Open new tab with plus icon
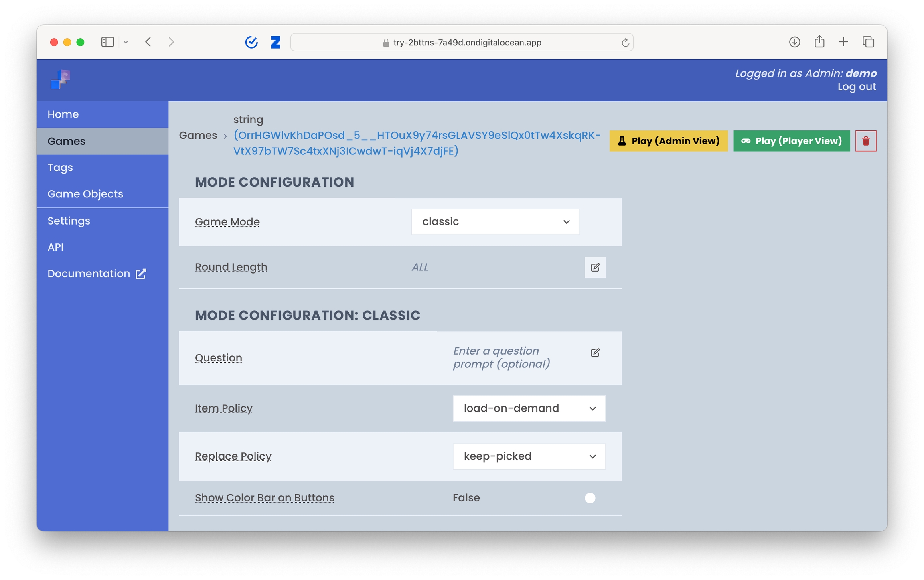Viewport: 924px width, 580px height. pyautogui.click(x=843, y=42)
